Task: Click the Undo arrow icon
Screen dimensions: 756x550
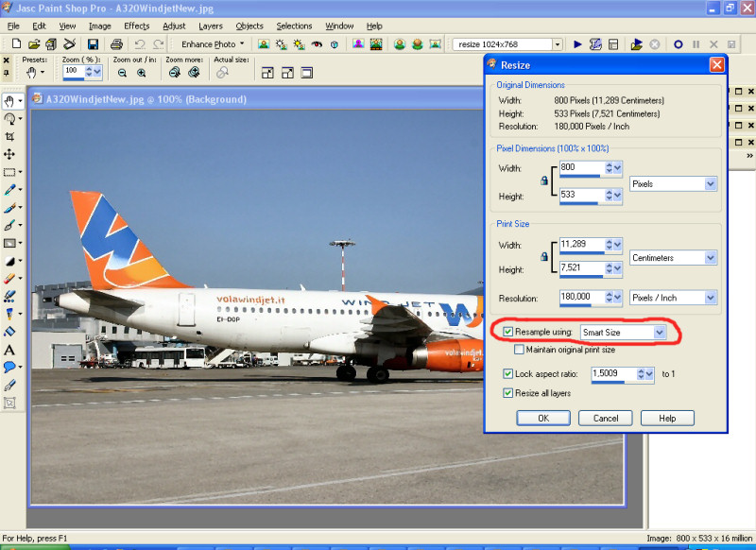Action: tap(140, 44)
